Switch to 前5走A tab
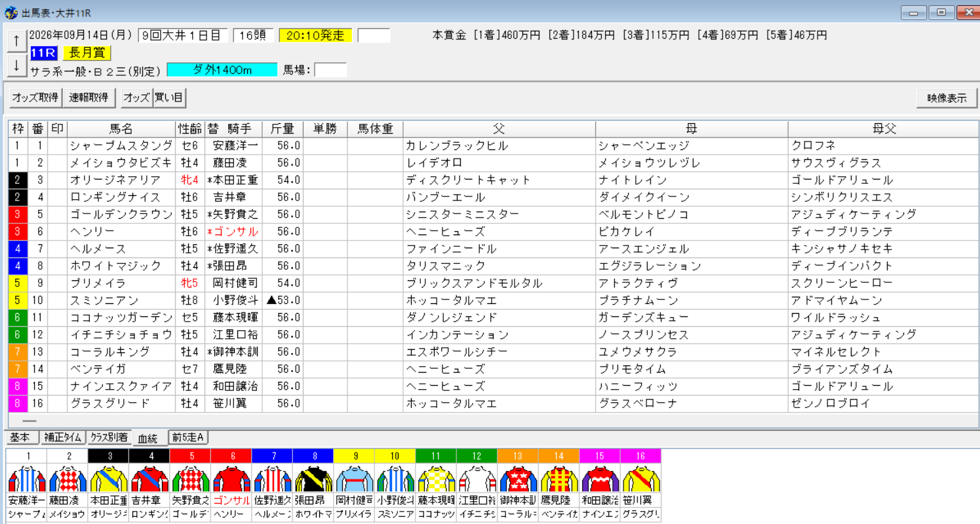This screenshot has width=980, height=524. tap(188, 438)
